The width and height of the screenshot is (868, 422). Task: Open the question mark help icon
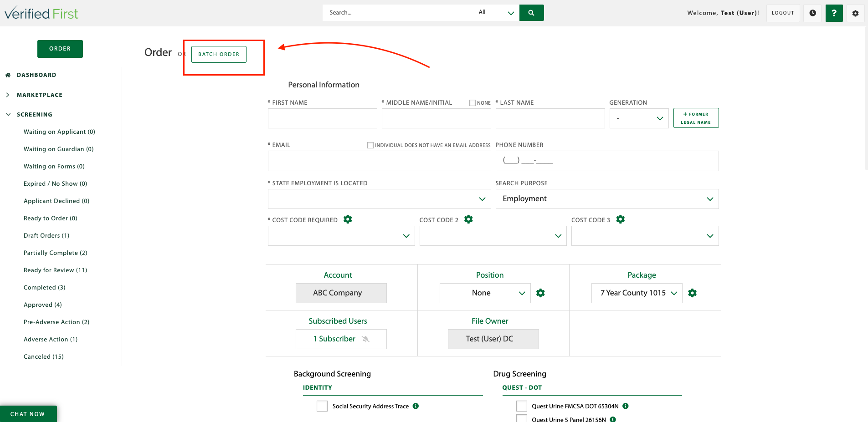click(x=834, y=13)
